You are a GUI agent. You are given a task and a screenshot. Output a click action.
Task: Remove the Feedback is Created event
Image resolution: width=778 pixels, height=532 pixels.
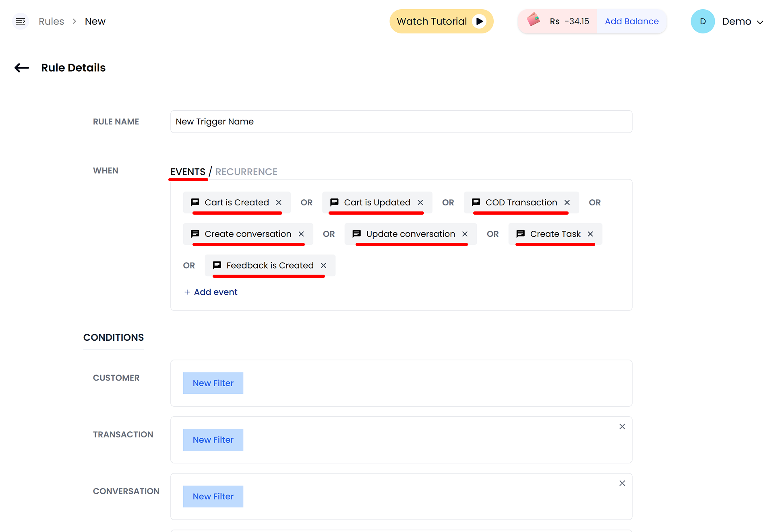pyautogui.click(x=323, y=265)
